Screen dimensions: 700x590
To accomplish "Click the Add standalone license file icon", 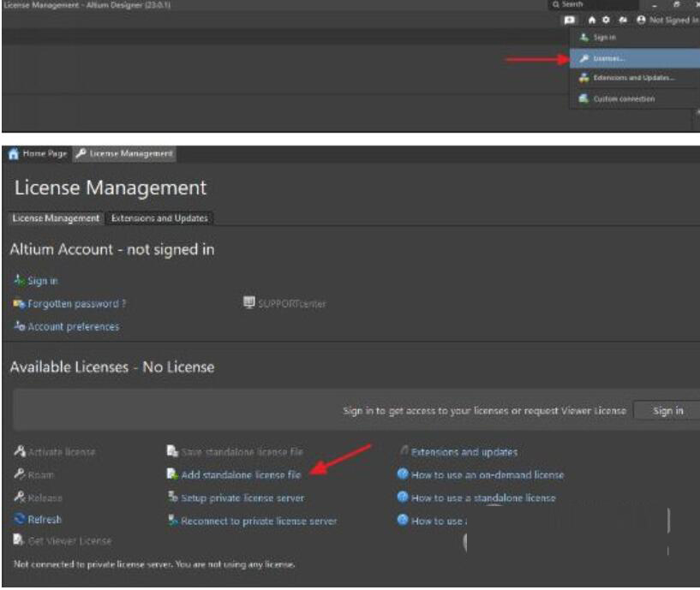I will click(172, 474).
